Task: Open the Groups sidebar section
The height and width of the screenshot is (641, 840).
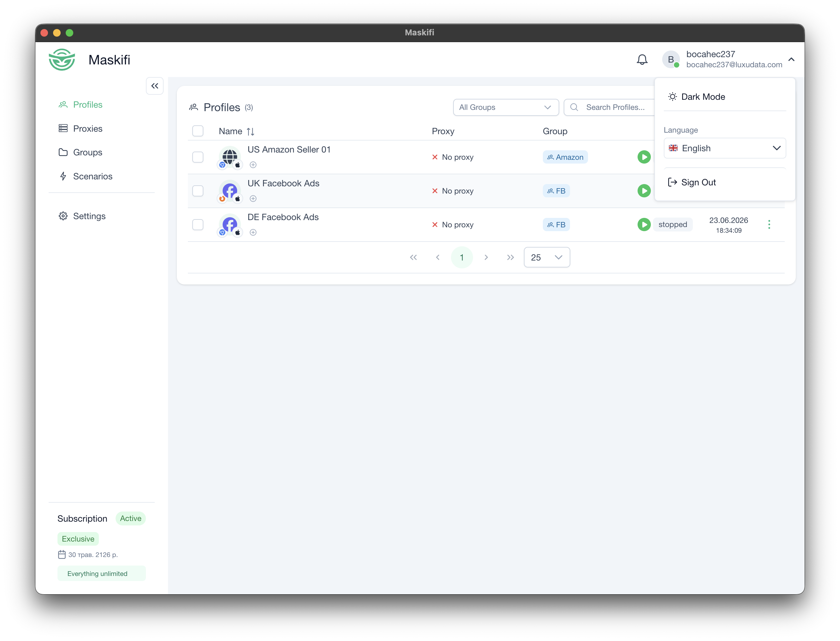Action: click(80, 152)
